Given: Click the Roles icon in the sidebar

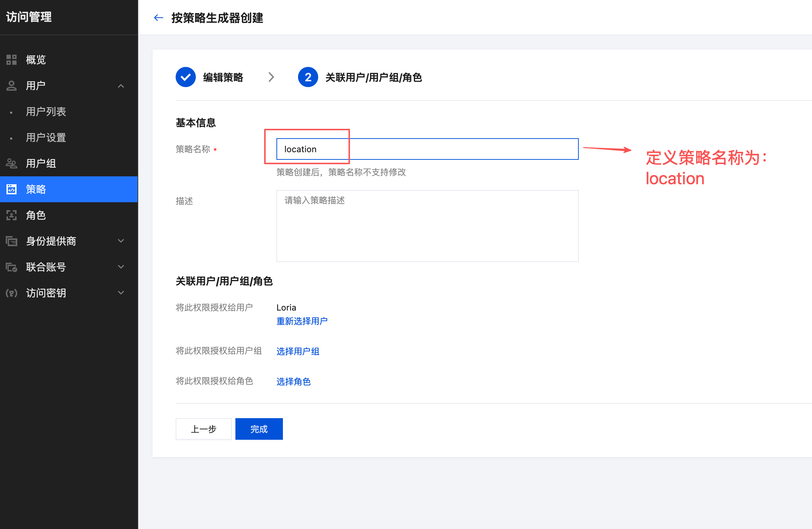Looking at the screenshot, I should tap(12, 215).
